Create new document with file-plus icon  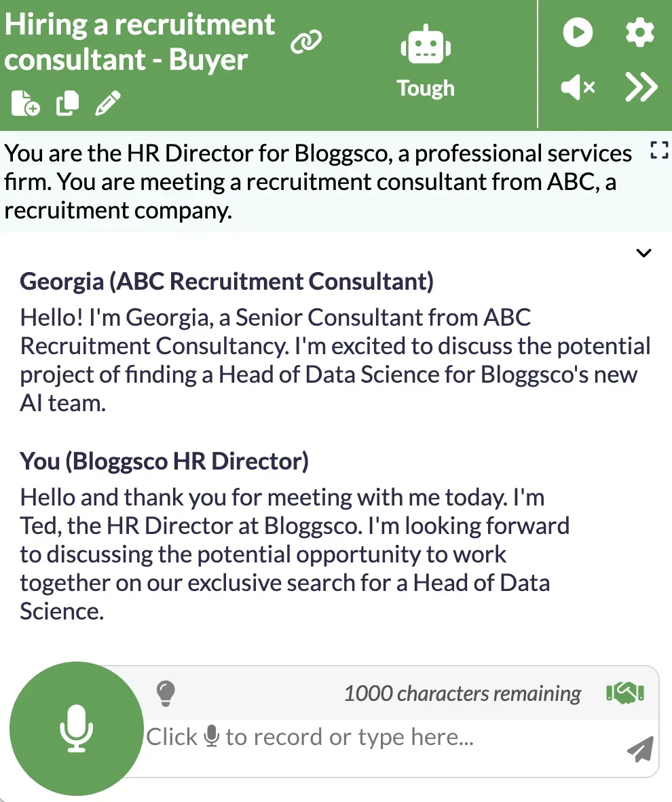click(x=25, y=103)
